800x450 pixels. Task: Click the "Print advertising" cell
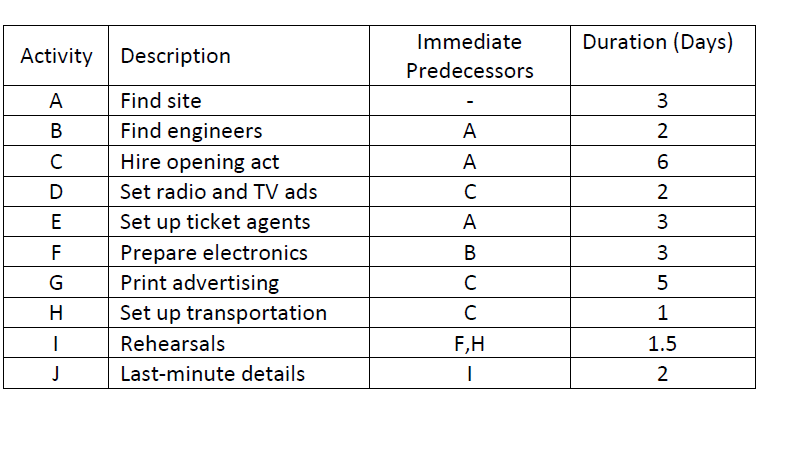[199, 283]
